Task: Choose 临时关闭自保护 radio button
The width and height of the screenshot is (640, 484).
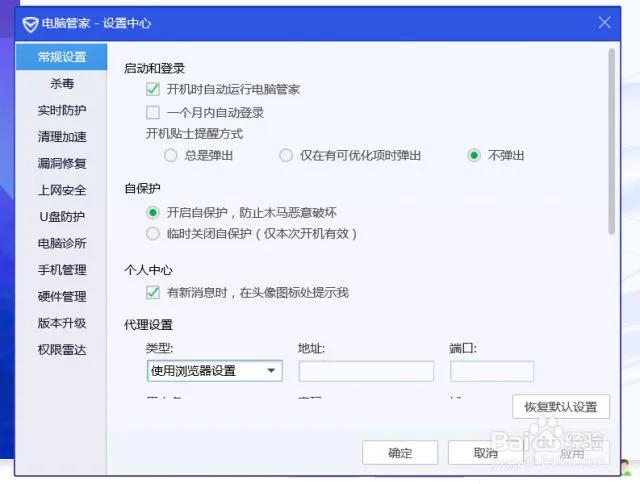Action: (153, 234)
